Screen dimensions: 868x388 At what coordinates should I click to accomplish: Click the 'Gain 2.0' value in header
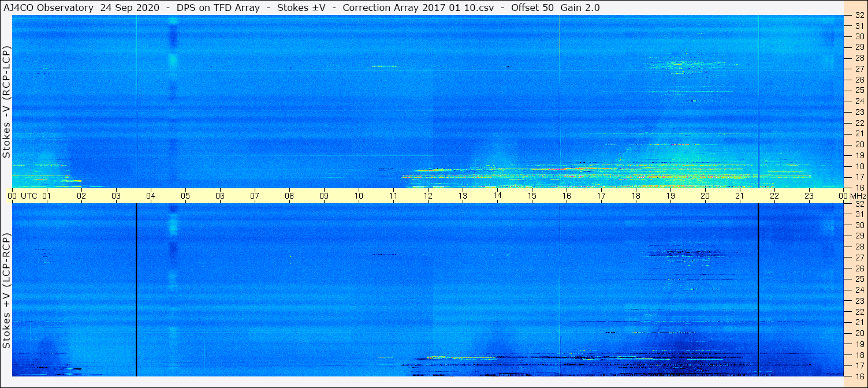(x=580, y=8)
